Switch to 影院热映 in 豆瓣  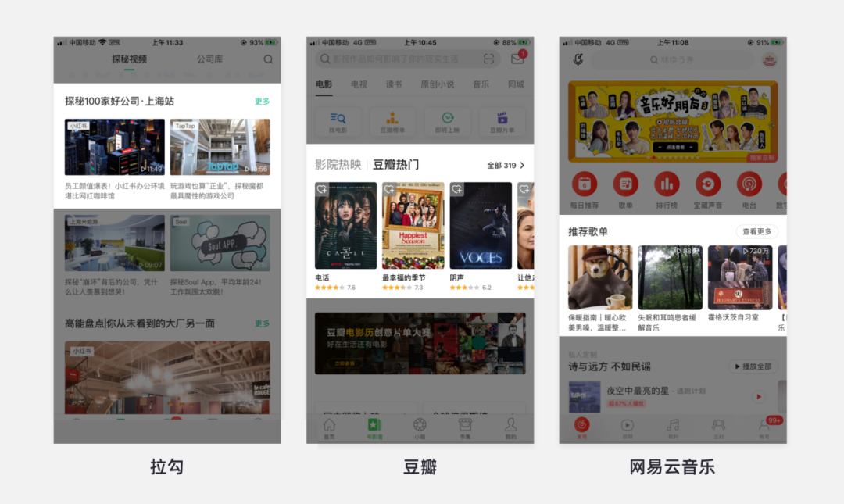(x=338, y=165)
